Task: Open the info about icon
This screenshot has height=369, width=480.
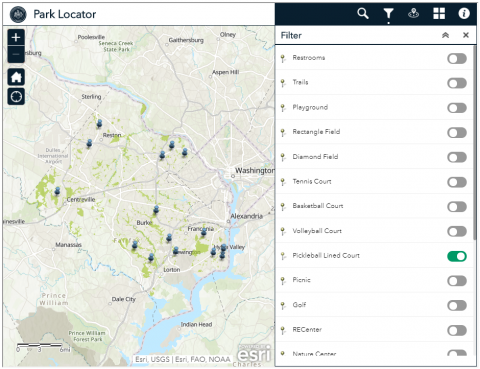Action: (x=464, y=14)
